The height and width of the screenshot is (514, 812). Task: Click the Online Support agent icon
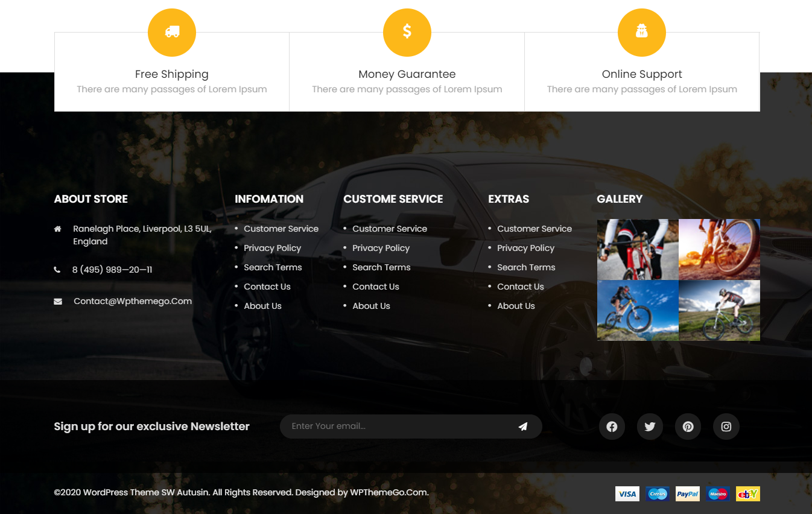(642, 33)
